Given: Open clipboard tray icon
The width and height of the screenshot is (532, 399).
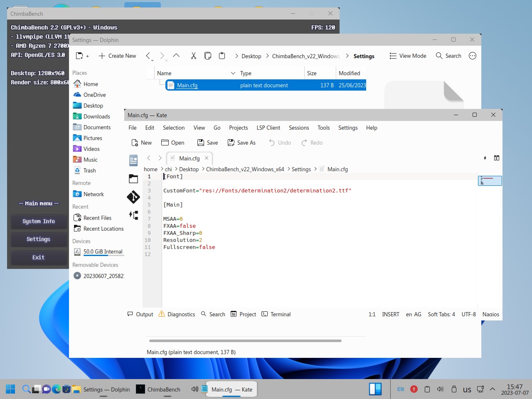Looking at the screenshot, I should (427, 389).
